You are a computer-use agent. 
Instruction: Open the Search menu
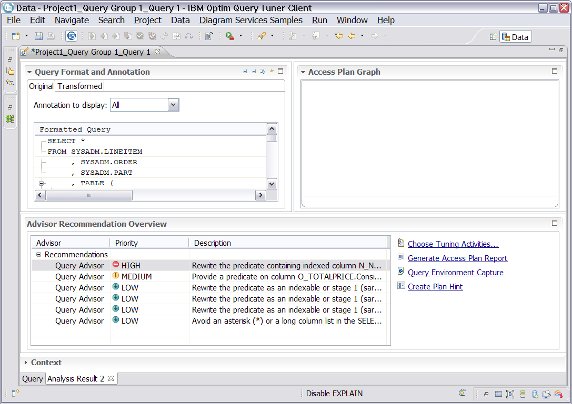(x=111, y=20)
